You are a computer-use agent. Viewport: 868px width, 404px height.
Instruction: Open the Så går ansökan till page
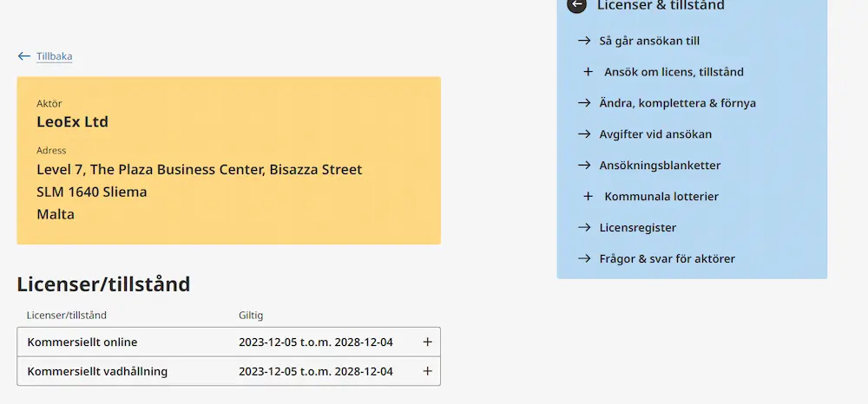649,41
